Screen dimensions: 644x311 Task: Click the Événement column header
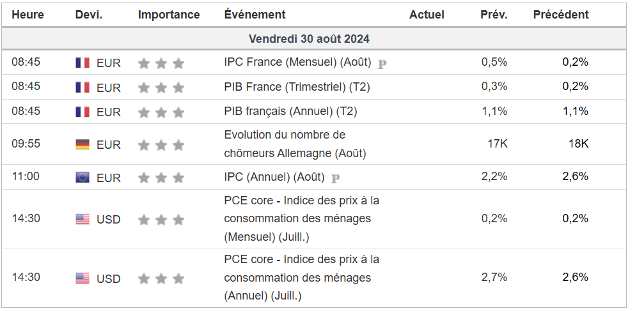(x=255, y=15)
